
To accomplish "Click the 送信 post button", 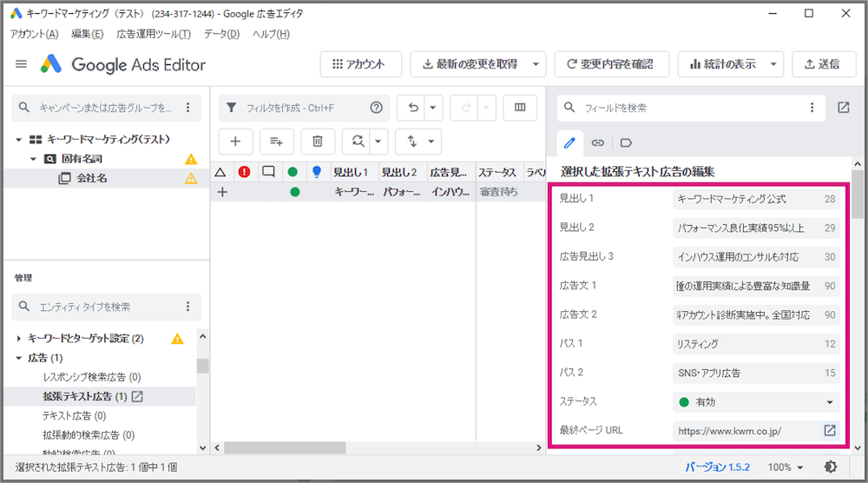I will [x=822, y=64].
